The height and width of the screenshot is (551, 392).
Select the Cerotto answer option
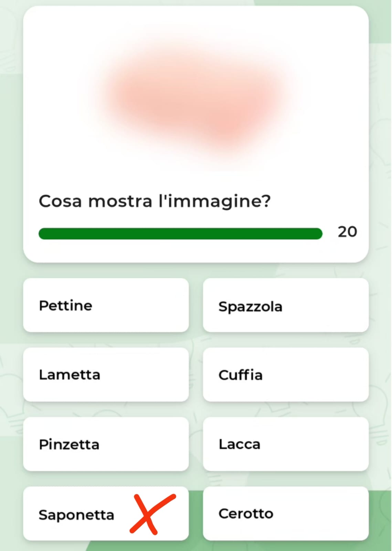click(x=286, y=513)
